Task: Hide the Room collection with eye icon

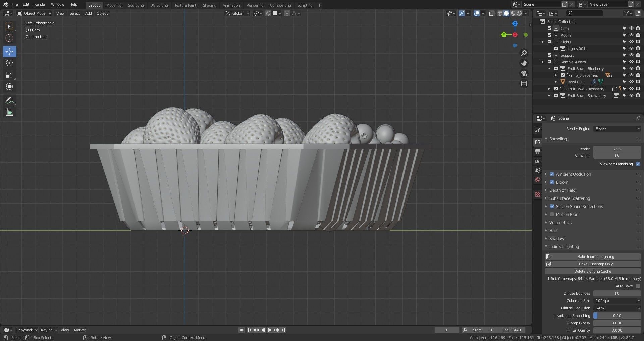Action: [x=631, y=35]
